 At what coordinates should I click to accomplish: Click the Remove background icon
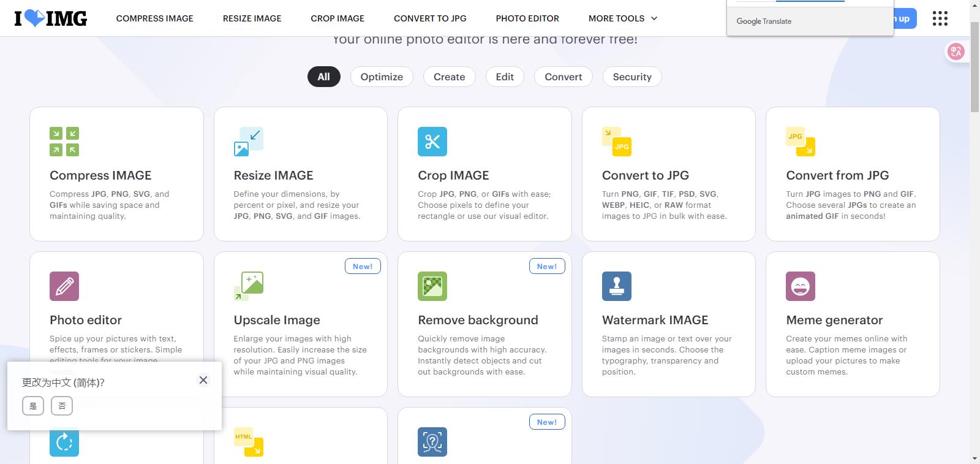click(x=432, y=286)
